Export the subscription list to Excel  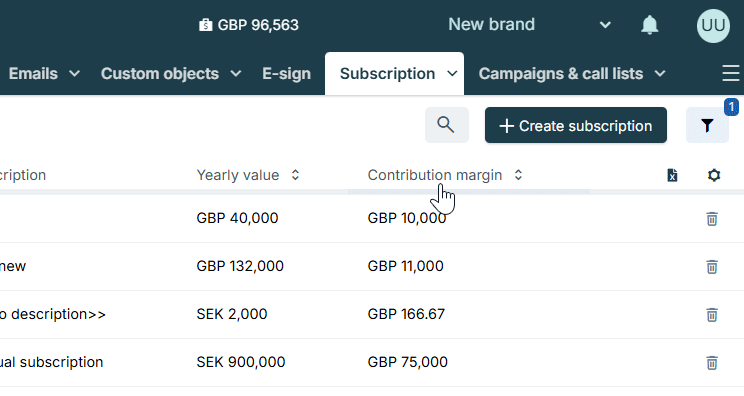672,175
